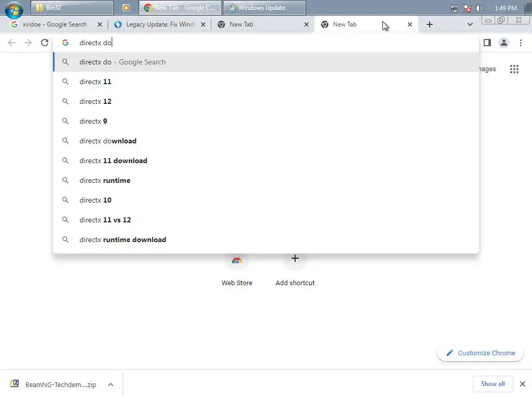The height and width of the screenshot is (399, 532).
Task: Close the Legacy Update tab
Action: click(203, 24)
